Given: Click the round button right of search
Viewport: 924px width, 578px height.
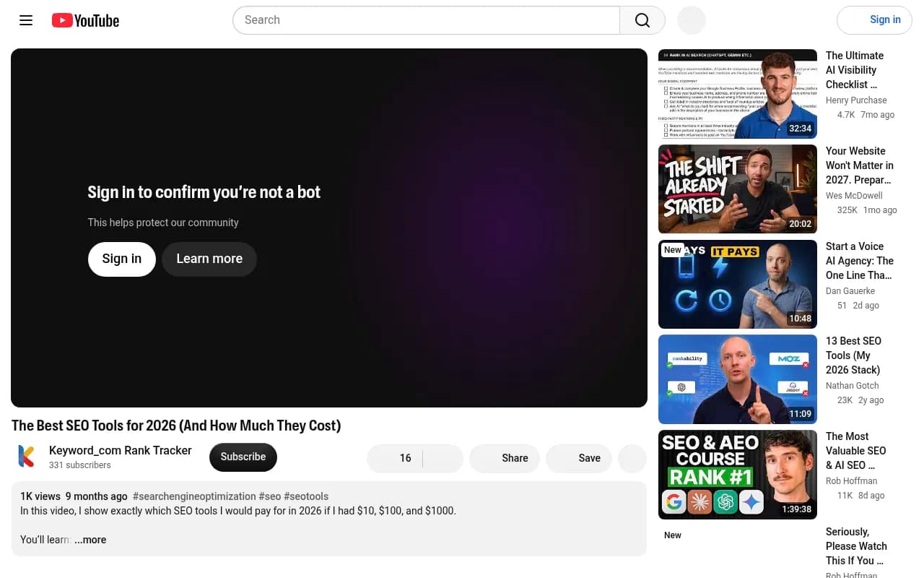Looking at the screenshot, I should tap(691, 20).
